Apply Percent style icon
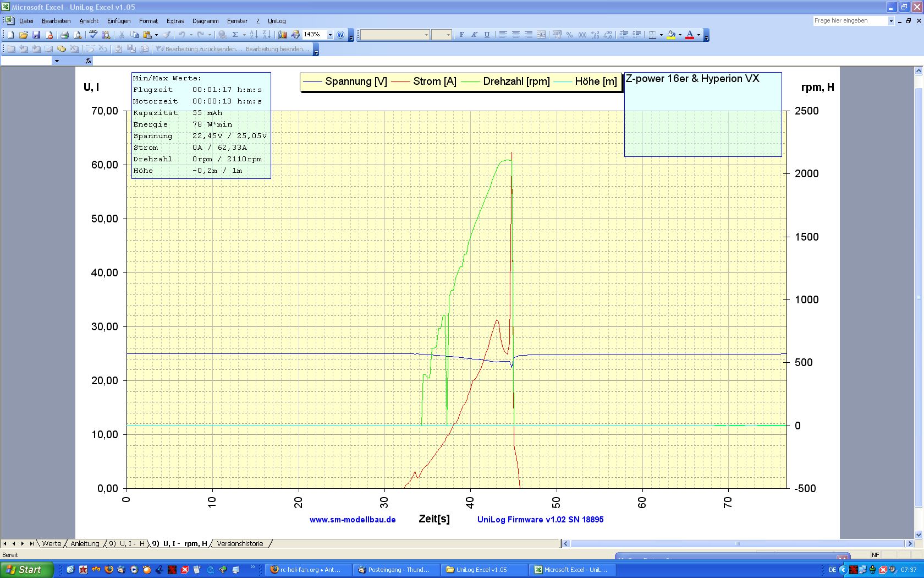This screenshot has width=924, height=578. [x=570, y=35]
